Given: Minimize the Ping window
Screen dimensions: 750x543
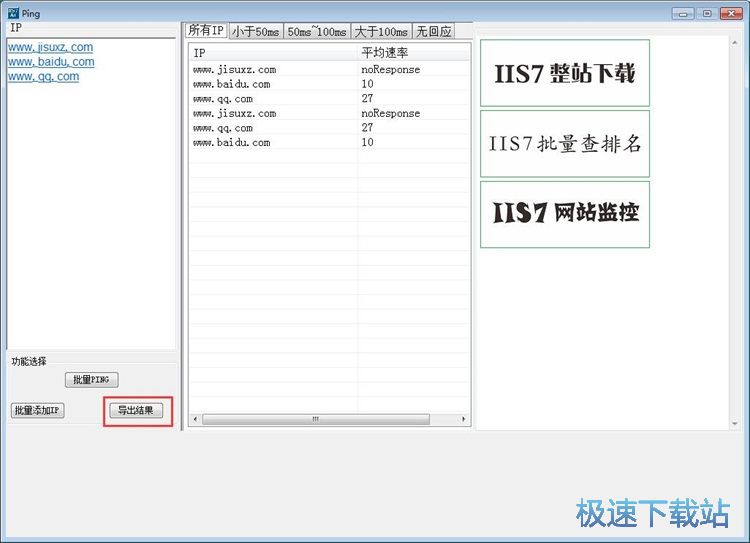Looking at the screenshot, I should (x=683, y=13).
